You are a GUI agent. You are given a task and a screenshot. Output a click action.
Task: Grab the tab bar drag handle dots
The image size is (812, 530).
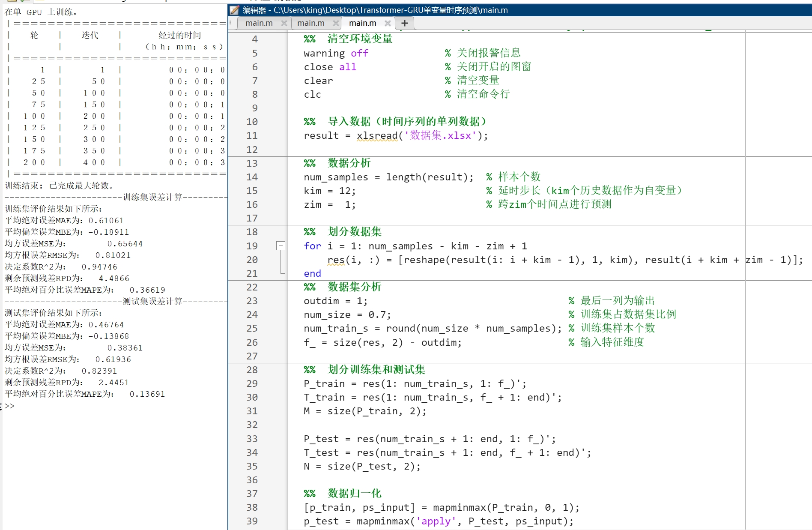230,24
